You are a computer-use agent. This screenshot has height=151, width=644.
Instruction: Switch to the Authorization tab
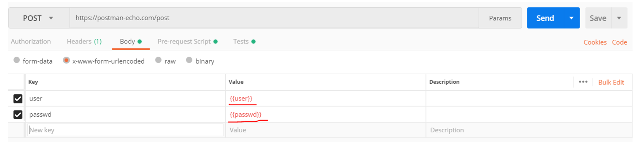31,42
